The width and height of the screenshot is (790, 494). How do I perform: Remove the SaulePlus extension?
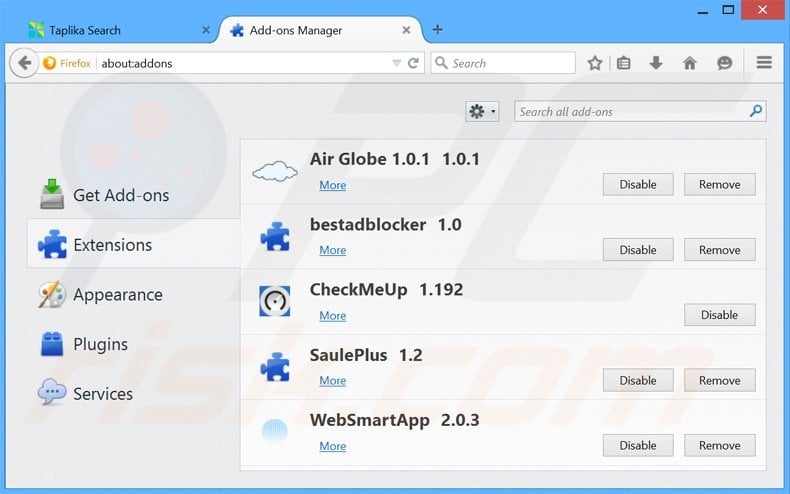click(x=719, y=381)
